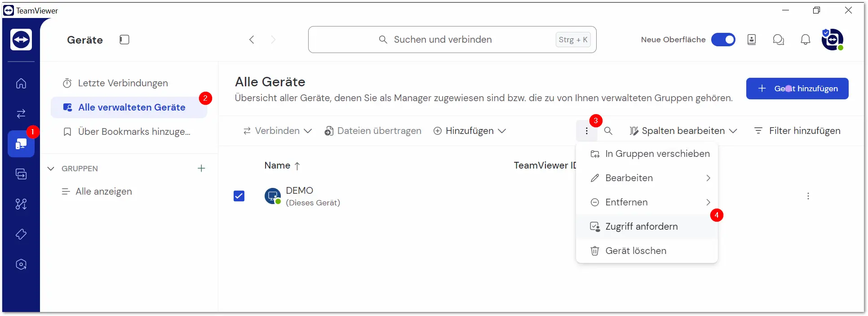Click the table search magnifier icon
This screenshot has width=868, height=316.
tap(608, 131)
